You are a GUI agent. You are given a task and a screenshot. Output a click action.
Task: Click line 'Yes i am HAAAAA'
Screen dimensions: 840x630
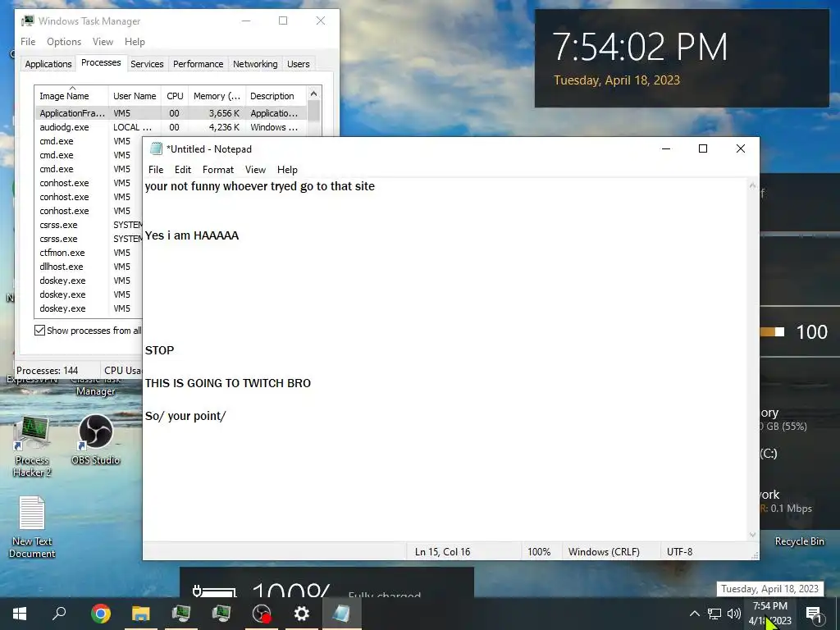pyautogui.click(x=192, y=235)
